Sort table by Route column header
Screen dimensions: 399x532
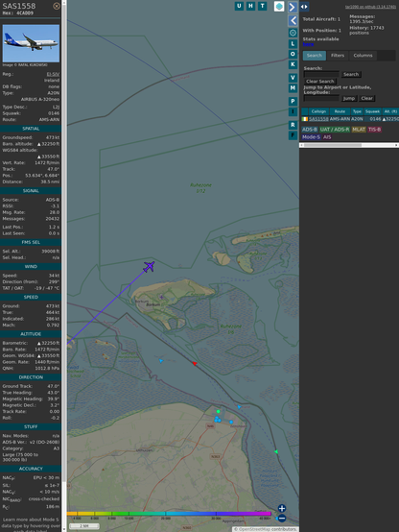pyautogui.click(x=340, y=111)
